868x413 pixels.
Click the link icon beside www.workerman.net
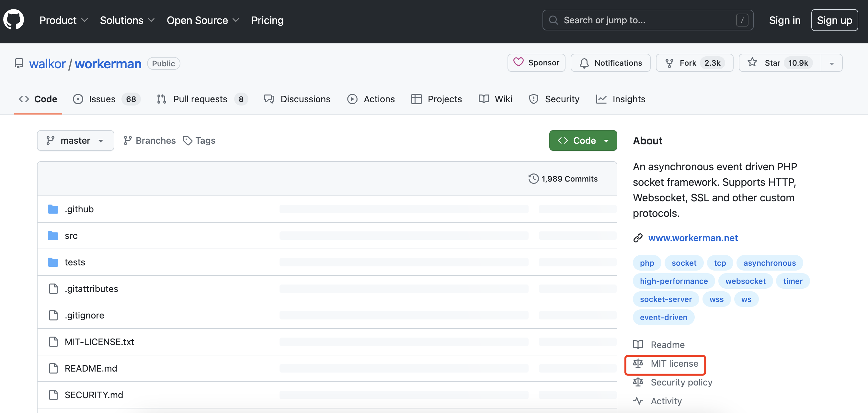point(638,238)
